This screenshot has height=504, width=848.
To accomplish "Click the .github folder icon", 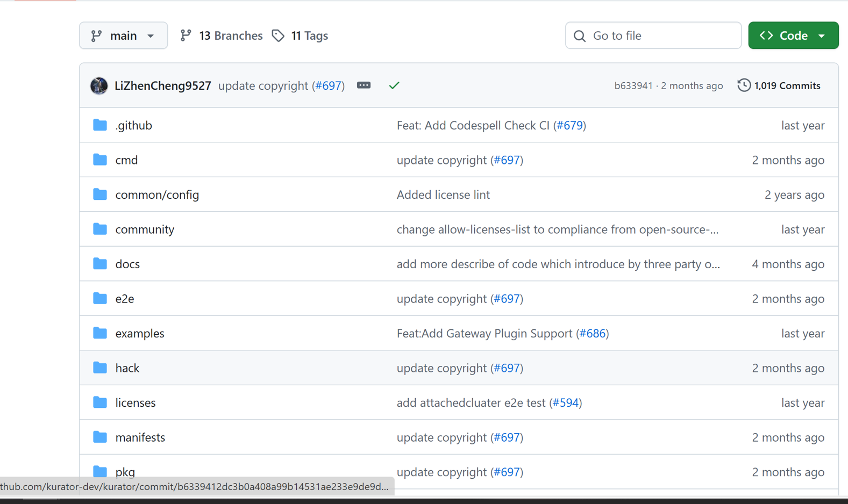I will click(100, 125).
